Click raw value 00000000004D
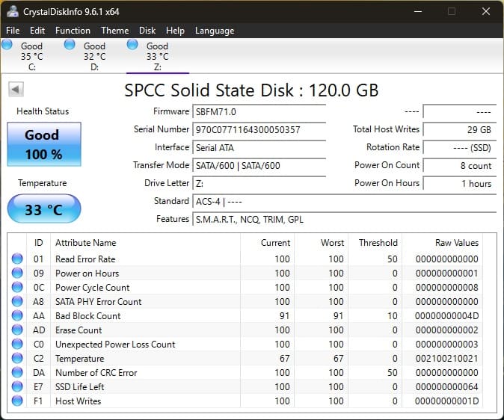This screenshot has width=504, height=420. click(x=446, y=316)
